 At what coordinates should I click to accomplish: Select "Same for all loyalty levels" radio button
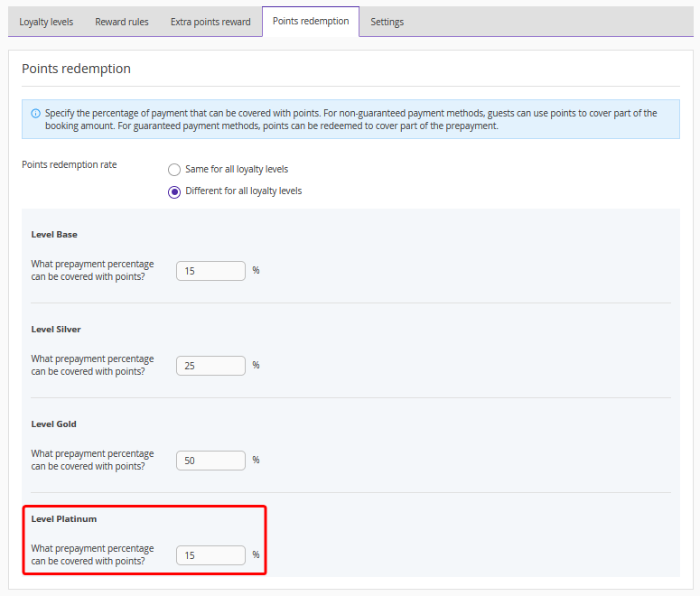[174, 170]
